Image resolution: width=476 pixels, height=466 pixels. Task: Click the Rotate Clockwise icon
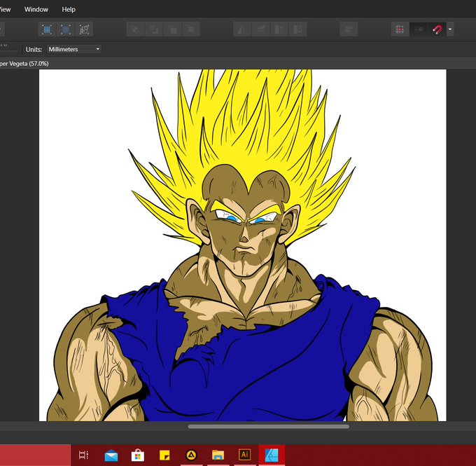point(297,29)
